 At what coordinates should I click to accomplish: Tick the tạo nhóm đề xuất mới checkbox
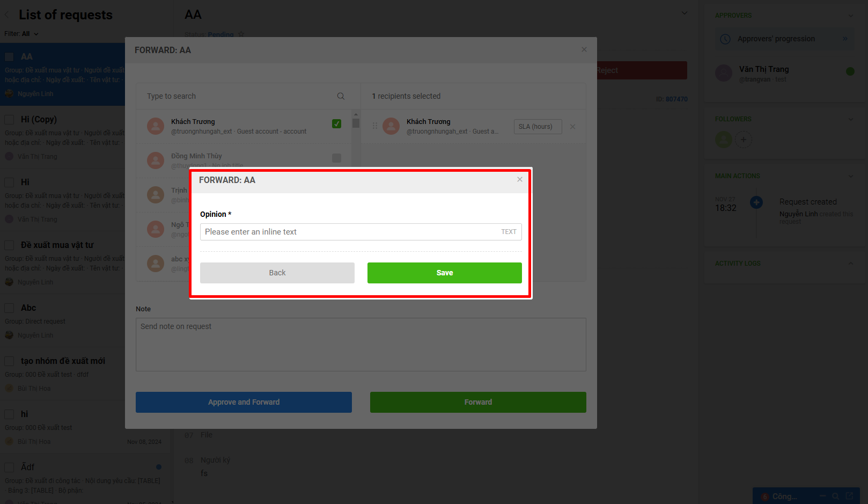tap(9, 361)
